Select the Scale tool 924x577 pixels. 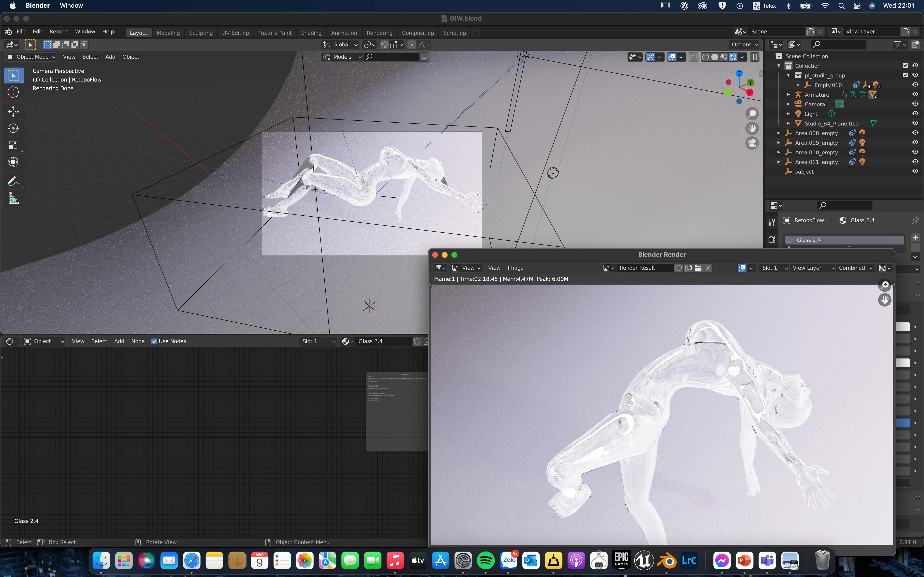tap(13, 145)
